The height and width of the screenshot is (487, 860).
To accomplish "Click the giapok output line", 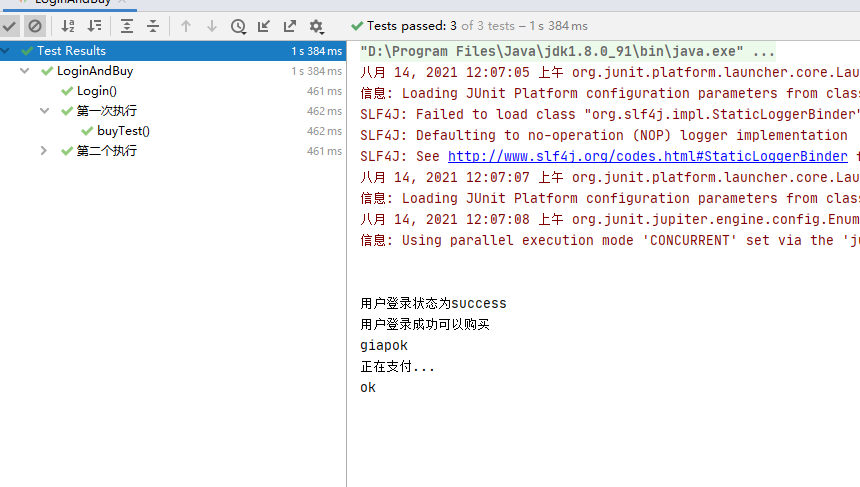I will pyautogui.click(x=384, y=346).
